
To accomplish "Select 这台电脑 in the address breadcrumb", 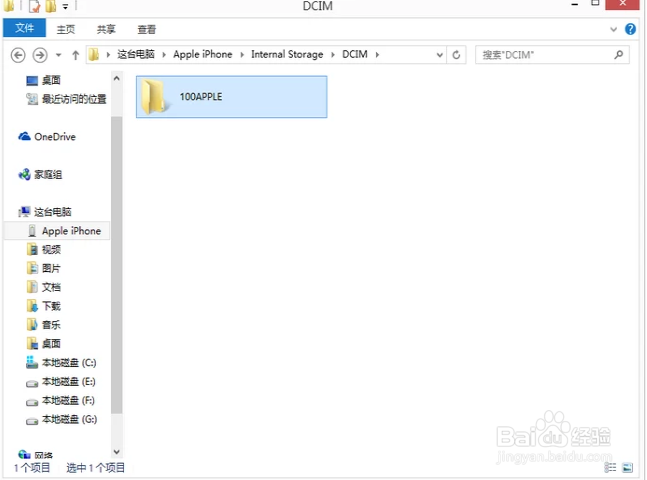I will click(136, 54).
